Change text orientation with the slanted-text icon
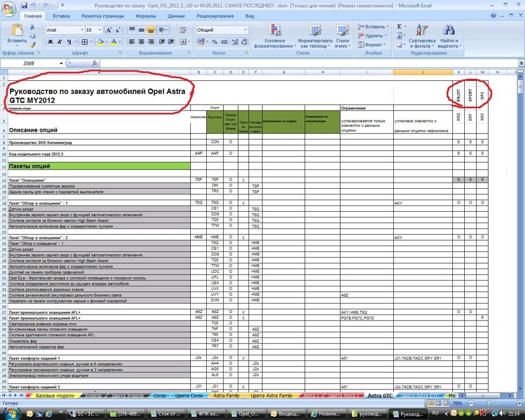This screenshot has width=525, height=420. [162, 30]
